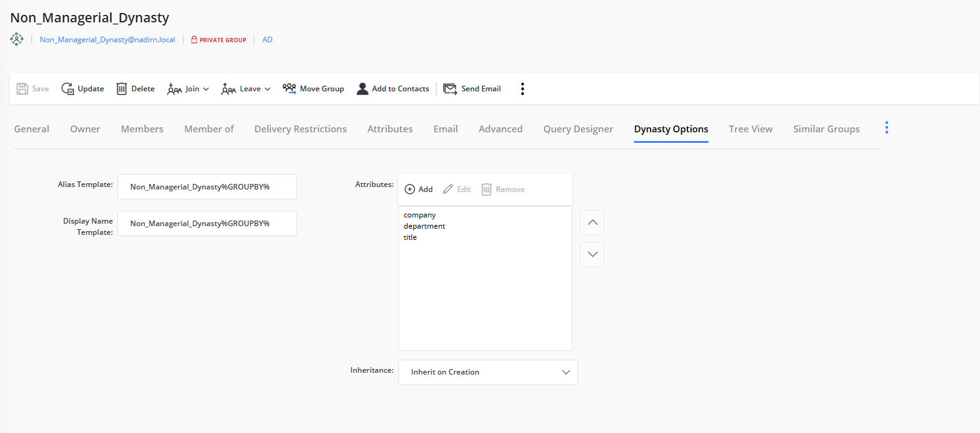Open the group email address link

[x=108, y=40]
